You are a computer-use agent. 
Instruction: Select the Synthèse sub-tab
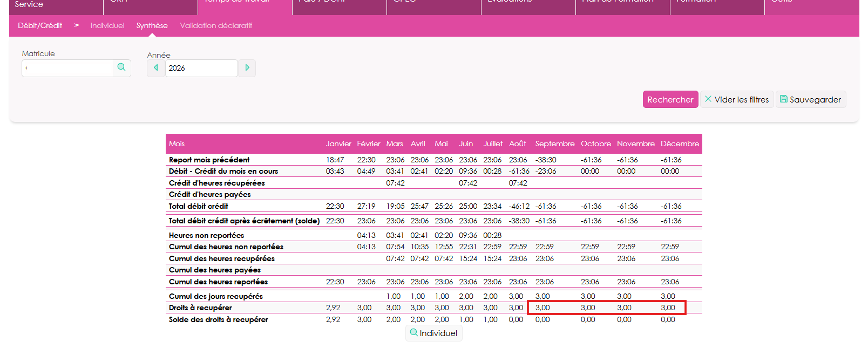coord(152,25)
